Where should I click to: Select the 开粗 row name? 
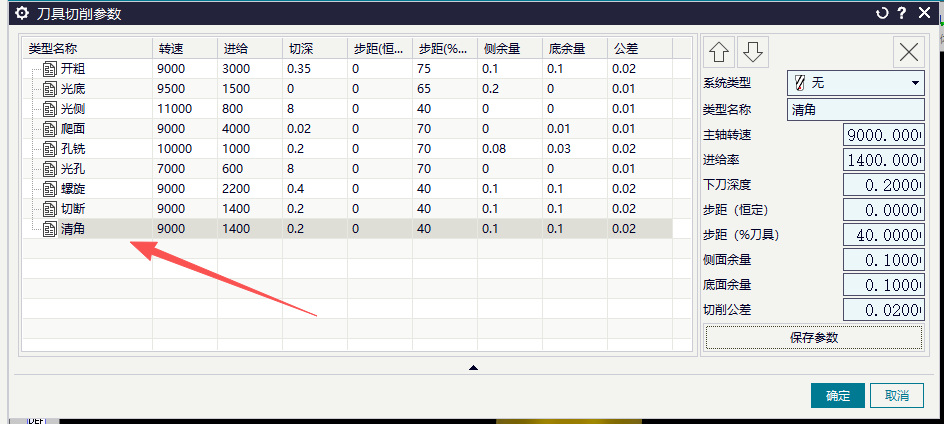pyautogui.click(x=73, y=69)
